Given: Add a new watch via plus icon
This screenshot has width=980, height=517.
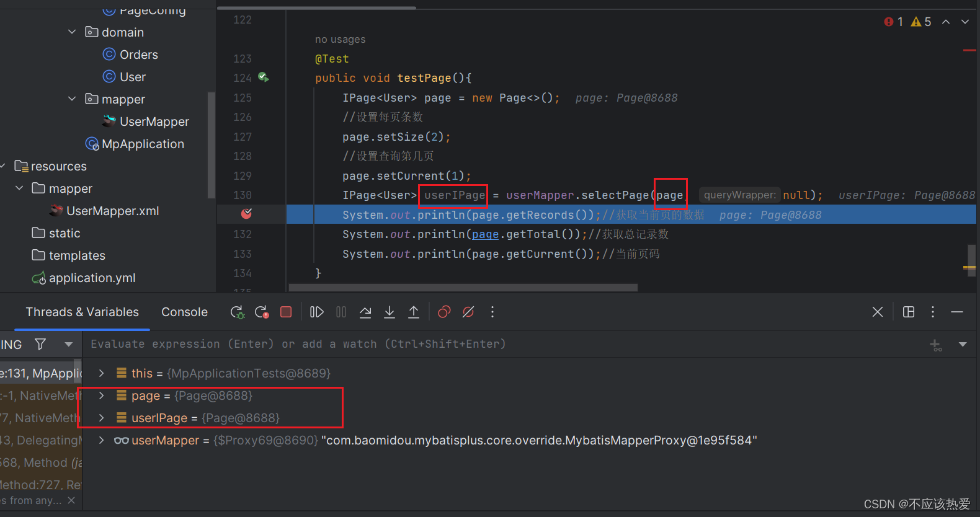Looking at the screenshot, I should tap(936, 345).
